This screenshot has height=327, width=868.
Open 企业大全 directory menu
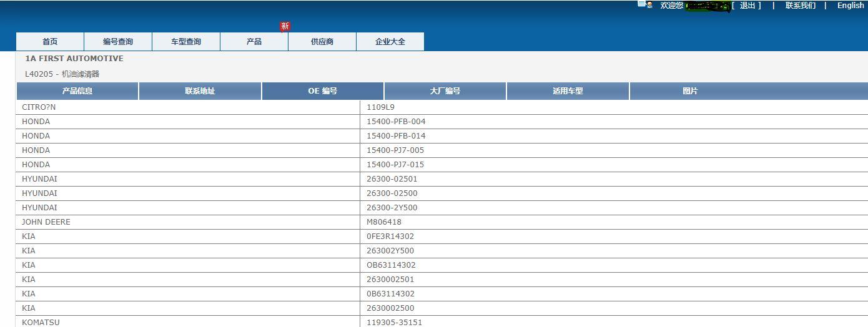[x=390, y=42]
